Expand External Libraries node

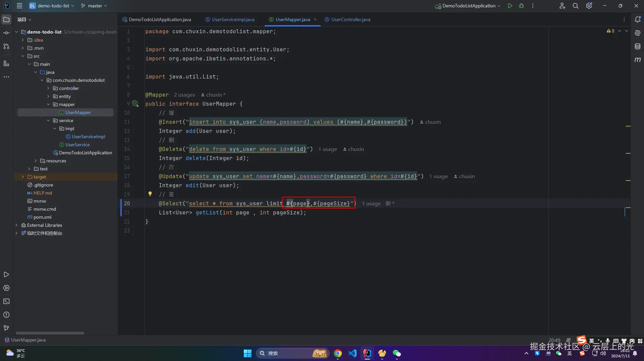coord(16,225)
